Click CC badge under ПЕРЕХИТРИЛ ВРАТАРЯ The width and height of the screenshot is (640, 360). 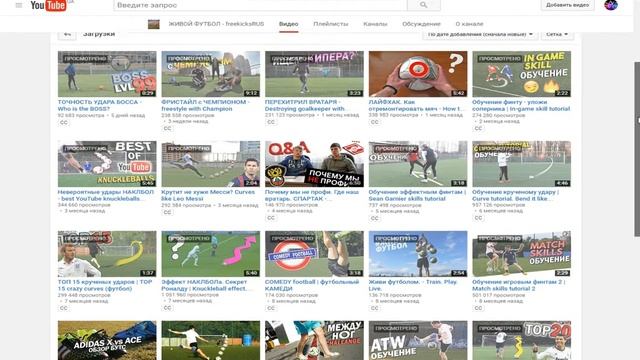pos(271,122)
